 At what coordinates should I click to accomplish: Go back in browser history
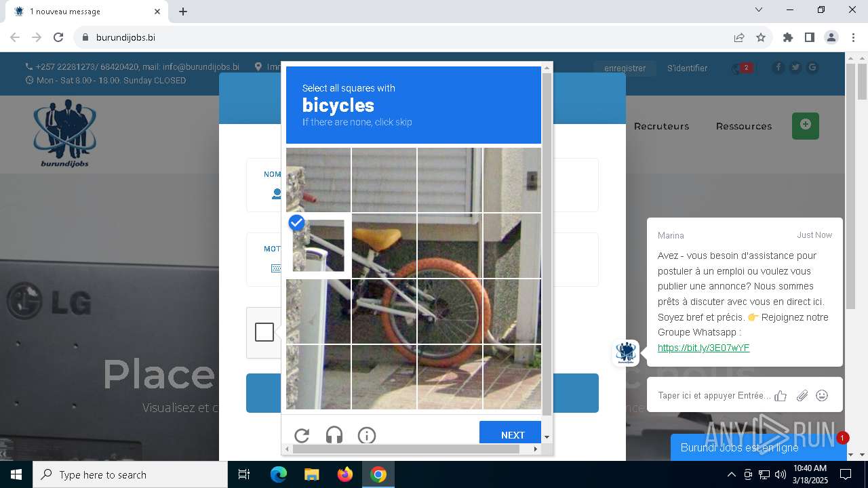(15, 37)
